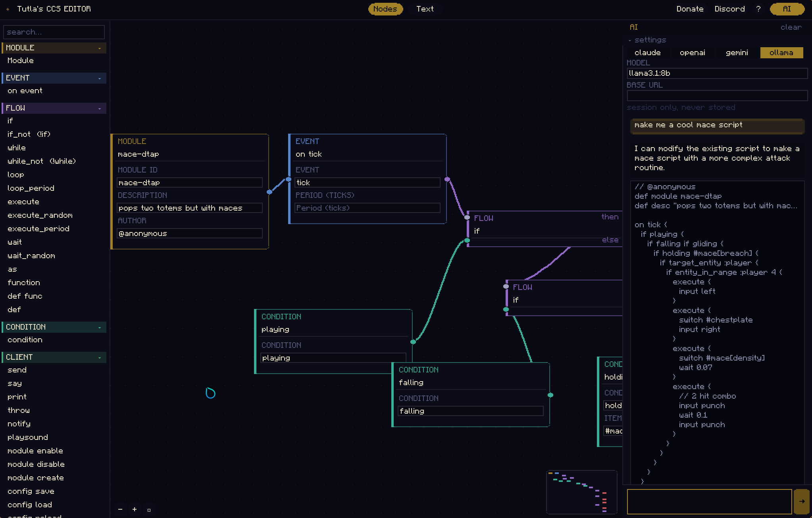Edit the EVENT field 'tick'

[368, 183]
